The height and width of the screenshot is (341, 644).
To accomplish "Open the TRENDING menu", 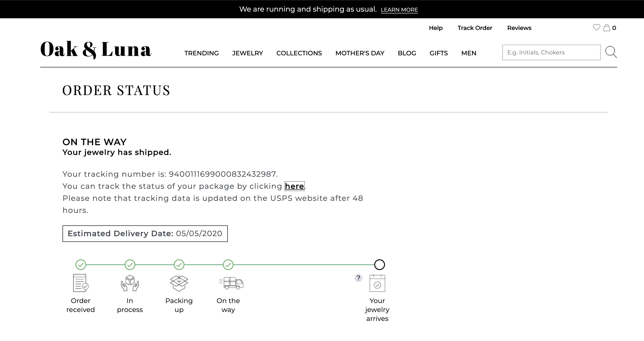I will [x=201, y=53].
